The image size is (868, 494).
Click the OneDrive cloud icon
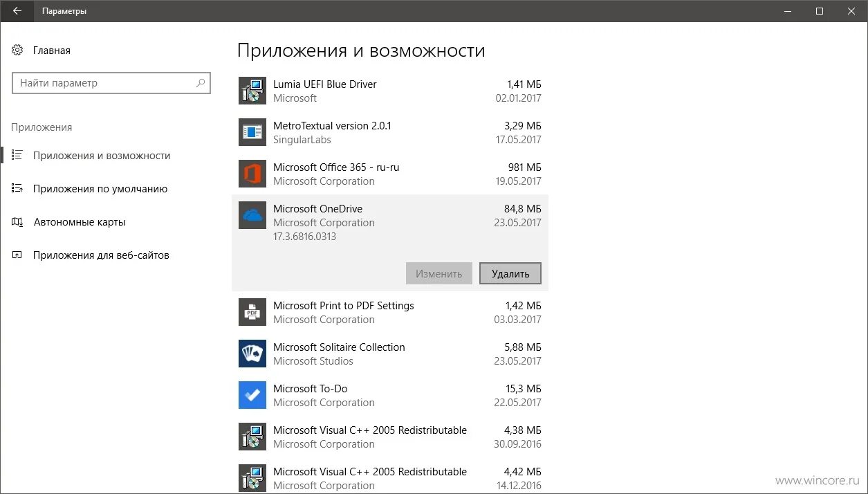click(x=252, y=215)
